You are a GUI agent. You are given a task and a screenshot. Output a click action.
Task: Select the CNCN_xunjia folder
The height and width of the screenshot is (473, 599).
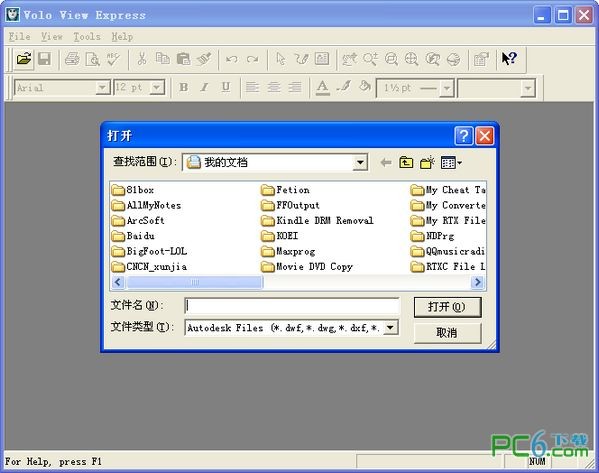click(149, 266)
